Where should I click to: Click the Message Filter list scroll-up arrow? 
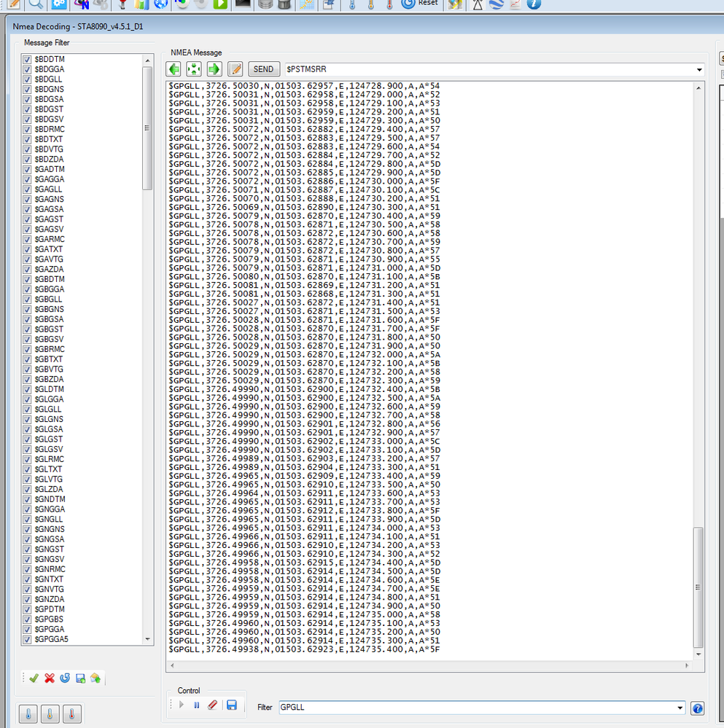click(147, 60)
